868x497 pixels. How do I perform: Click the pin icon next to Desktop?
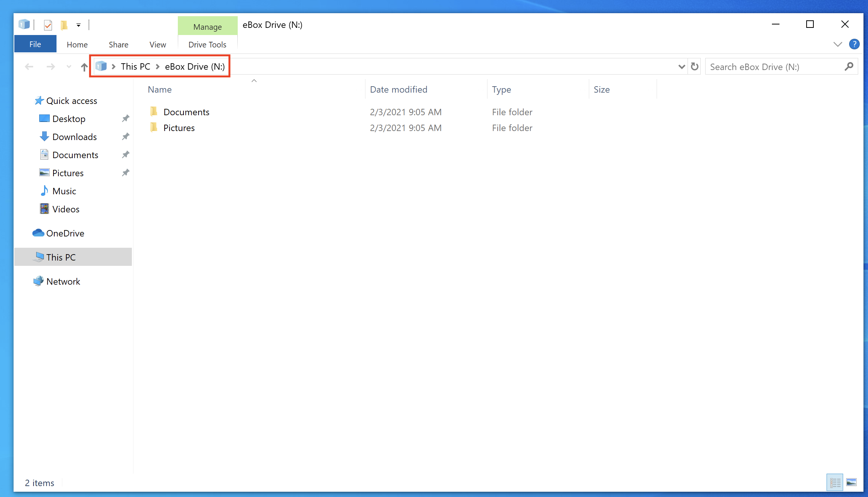(x=125, y=118)
